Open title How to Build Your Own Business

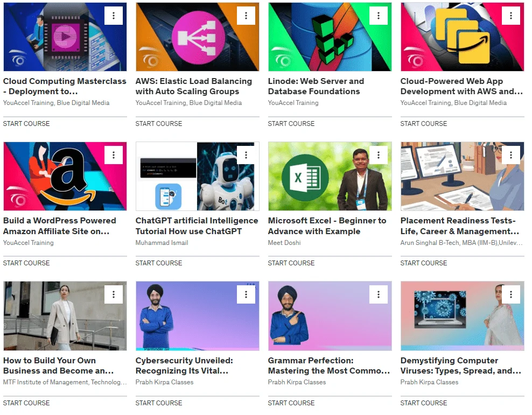58,365
